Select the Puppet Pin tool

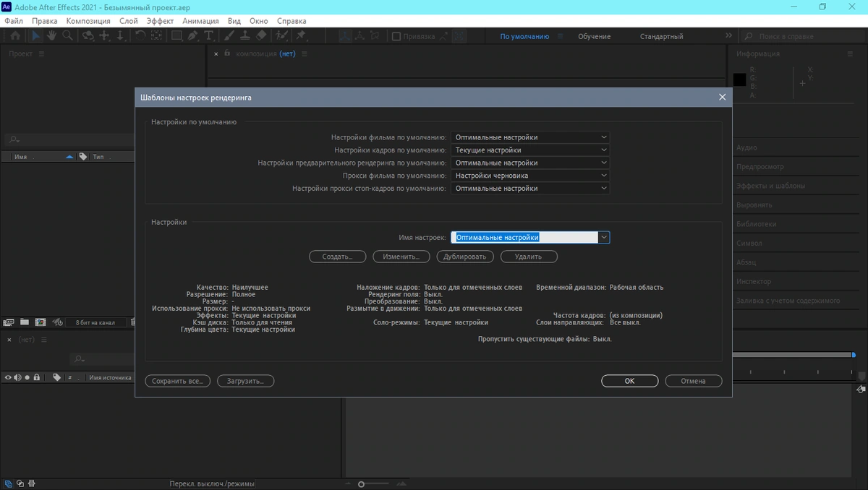point(301,35)
